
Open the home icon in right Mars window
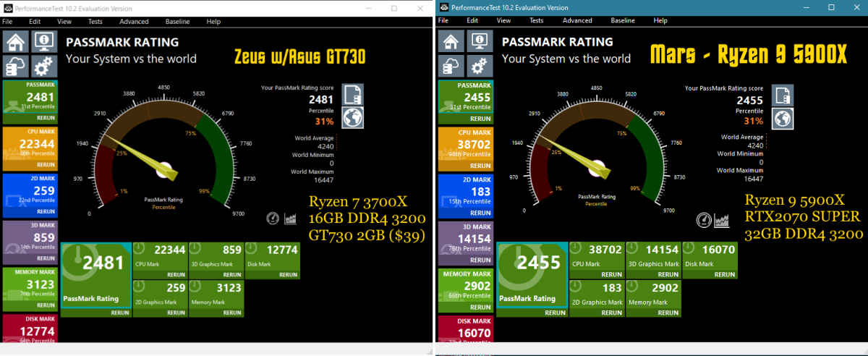click(452, 41)
